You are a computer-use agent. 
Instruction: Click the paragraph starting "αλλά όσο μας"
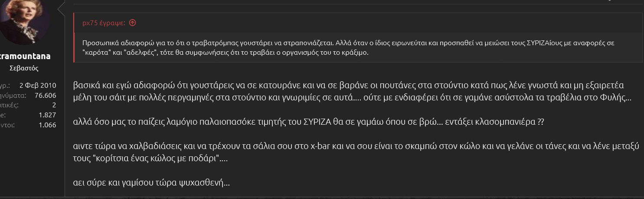[x=304, y=122]
